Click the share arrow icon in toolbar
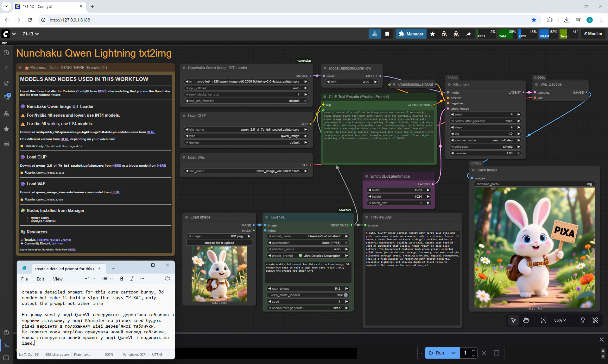 pyautogui.click(x=468, y=34)
